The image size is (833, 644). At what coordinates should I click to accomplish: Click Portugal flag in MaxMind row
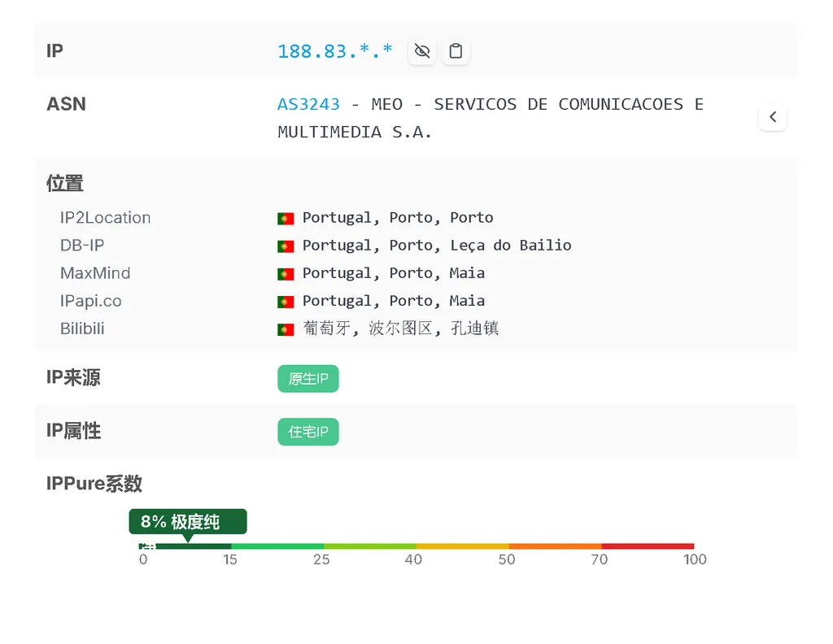[286, 274]
